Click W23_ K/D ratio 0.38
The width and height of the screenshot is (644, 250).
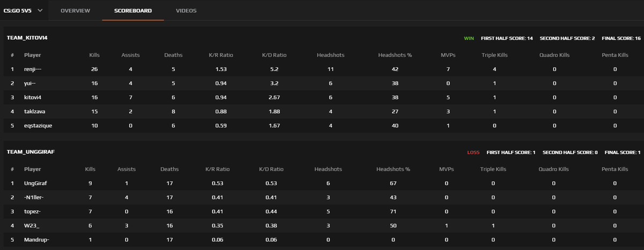tap(271, 225)
